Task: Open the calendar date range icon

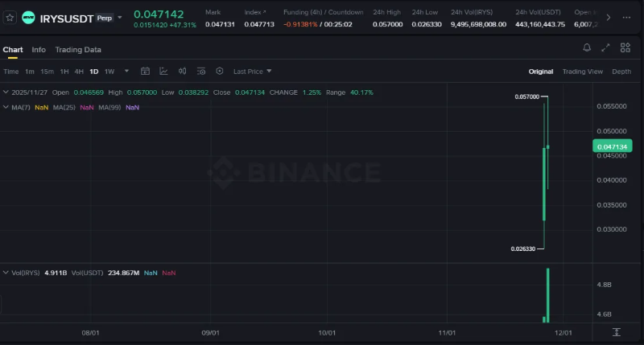Action: click(145, 71)
